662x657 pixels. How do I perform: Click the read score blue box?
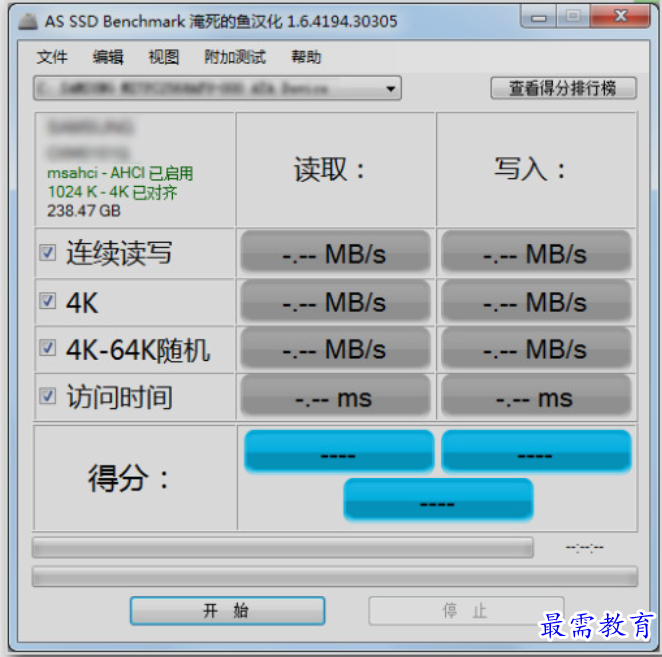339,451
